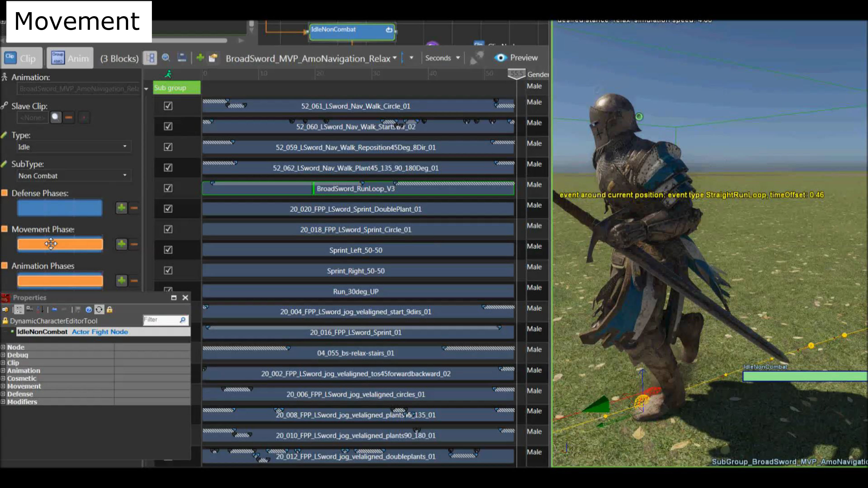The width and height of the screenshot is (868, 488).
Task: Click the green plus add icon in the toolbar
Action: 200,58
